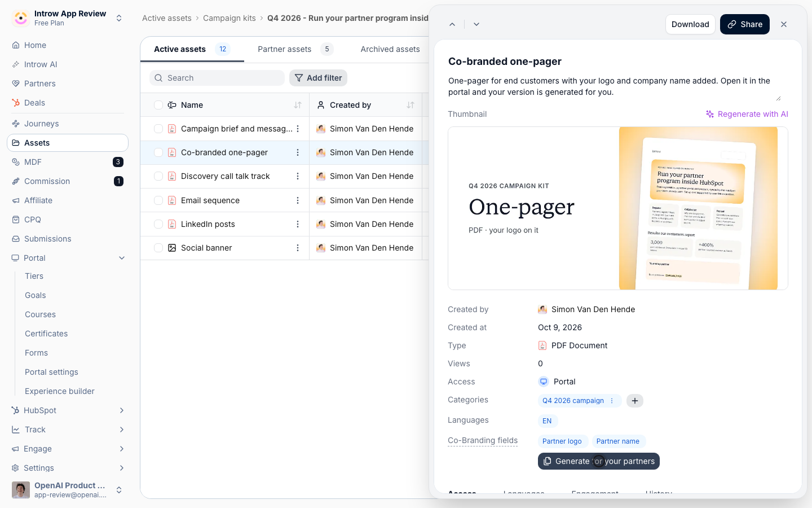Switch to the Active assets tab

point(192,49)
